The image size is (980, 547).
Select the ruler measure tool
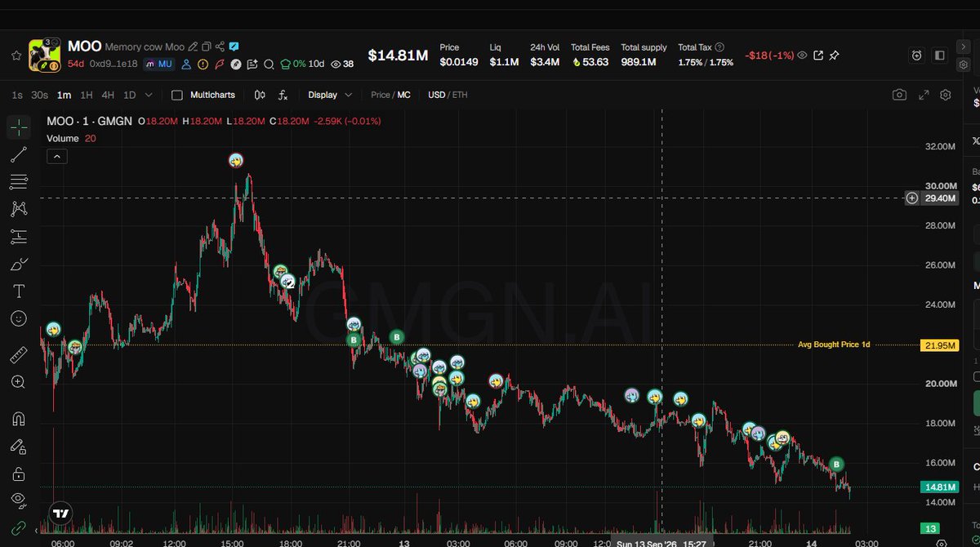19,354
